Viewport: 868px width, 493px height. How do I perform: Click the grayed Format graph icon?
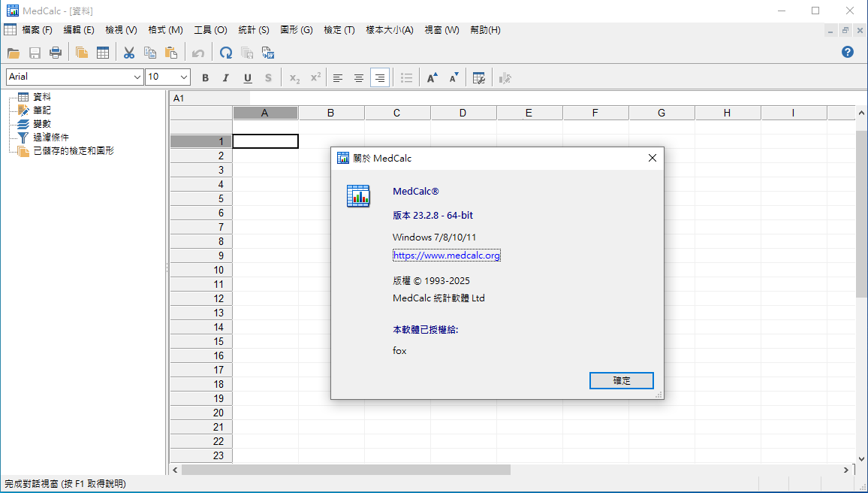505,78
